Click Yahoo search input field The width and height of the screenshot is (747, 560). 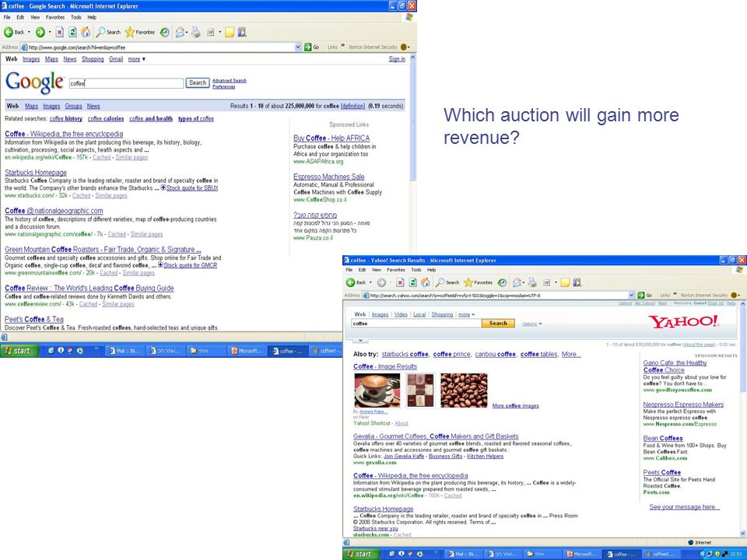416,324
